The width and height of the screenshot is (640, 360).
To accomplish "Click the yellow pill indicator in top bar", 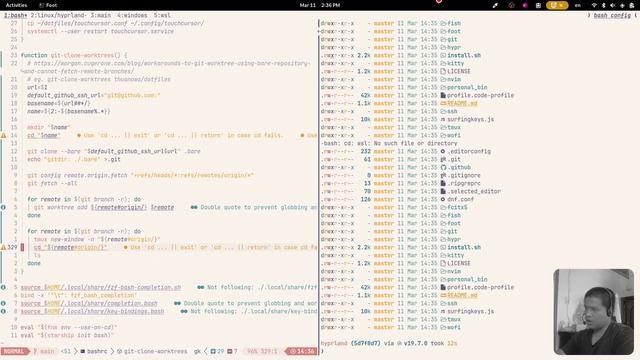I will click(557, 5).
